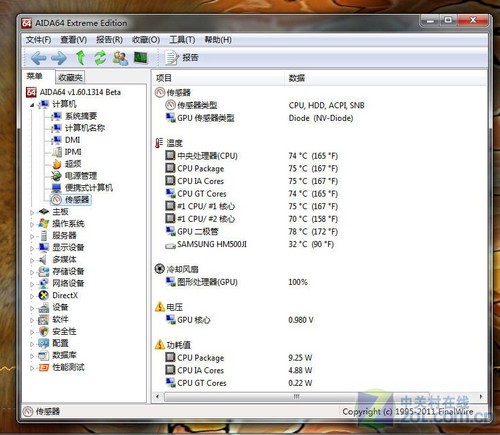Click the users manage toolbar icon
Screen dimensions: 500x435
[x=120, y=58]
